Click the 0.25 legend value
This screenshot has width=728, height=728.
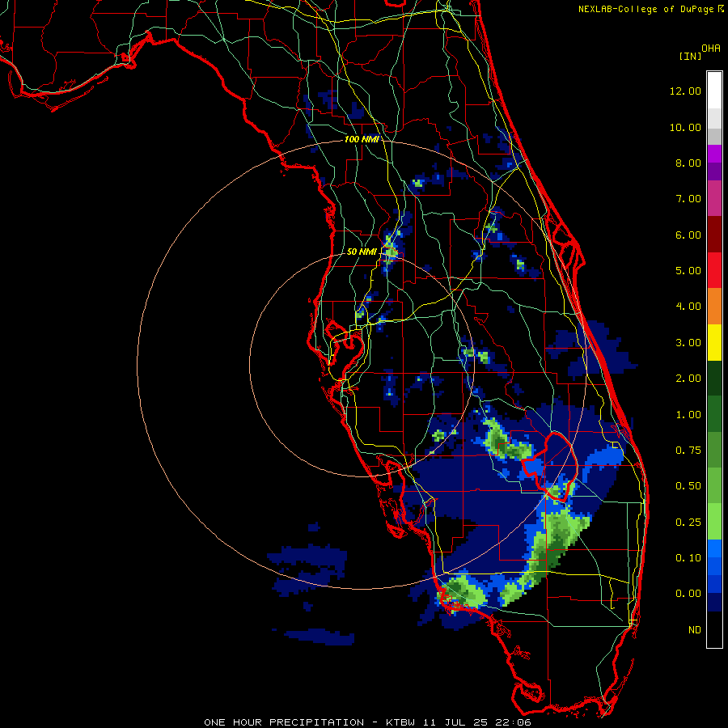point(688,523)
